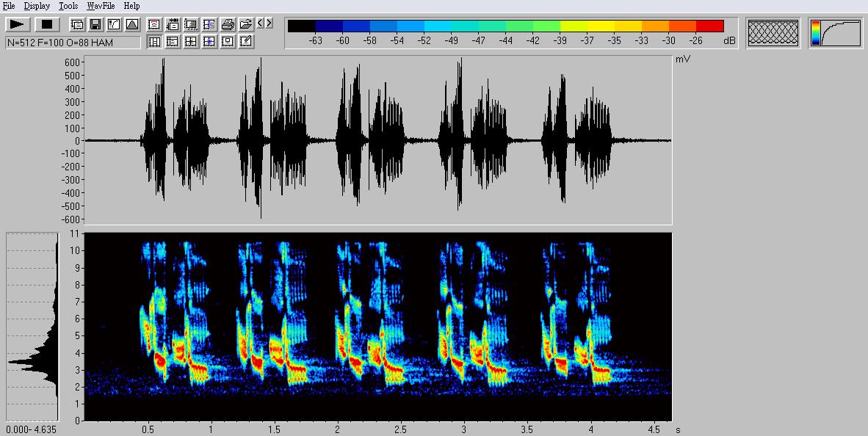Click the black square Stop button
This screenshot has height=436, width=868.
(x=46, y=25)
